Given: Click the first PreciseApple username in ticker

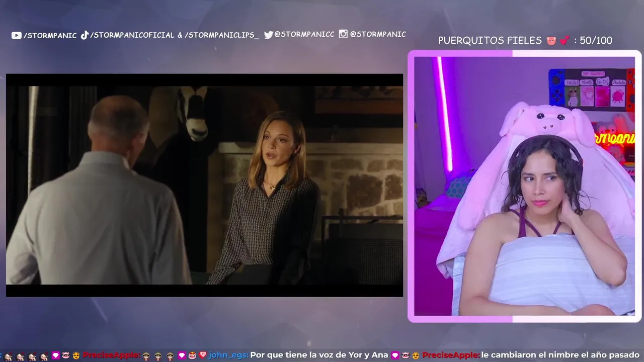Looking at the screenshot, I should 111,355.
